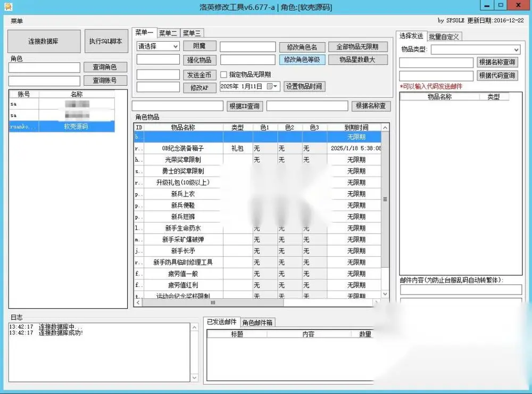Image resolution: width=532 pixels, height=394 pixels.
Task: Click the 根据名称查询 button
Action: 497,62
